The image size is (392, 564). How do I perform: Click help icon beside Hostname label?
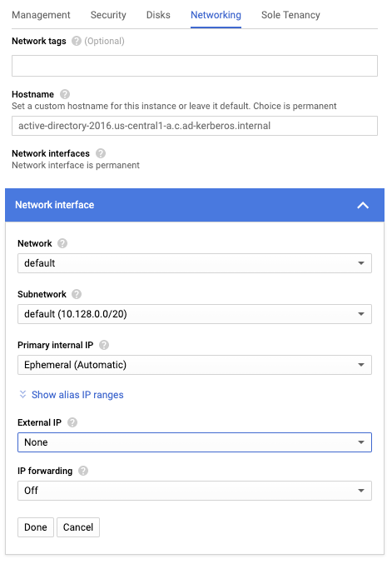tap(65, 94)
